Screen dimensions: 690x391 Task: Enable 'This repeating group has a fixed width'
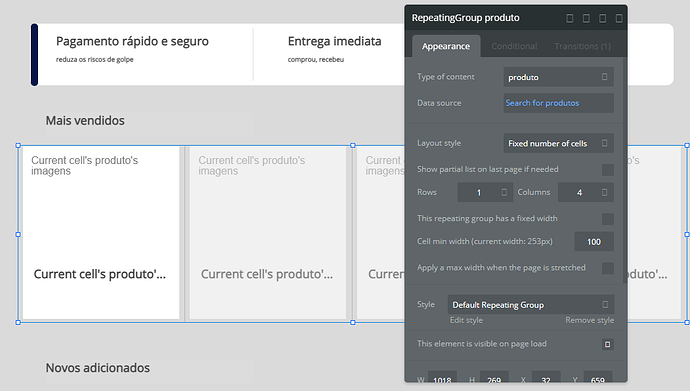(x=607, y=219)
